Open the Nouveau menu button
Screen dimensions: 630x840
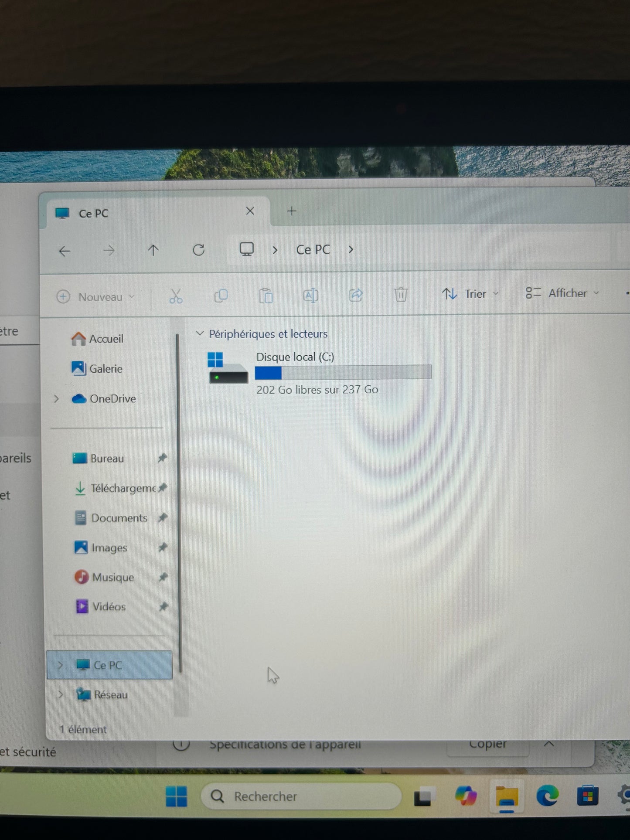coord(95,297)
